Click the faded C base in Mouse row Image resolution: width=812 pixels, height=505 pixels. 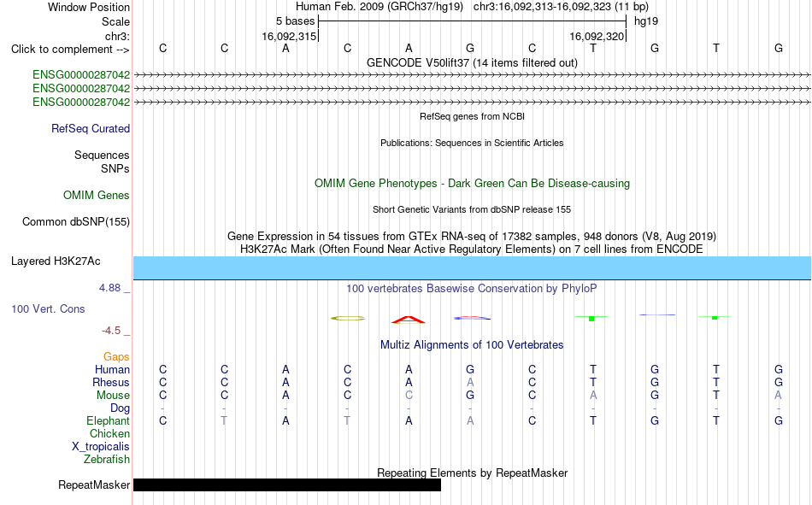[409, 395]
